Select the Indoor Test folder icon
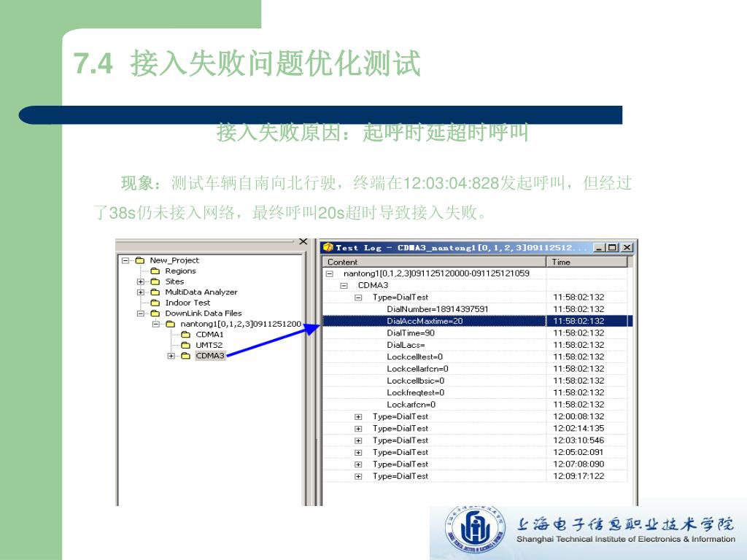 click(x=155, y=303)
